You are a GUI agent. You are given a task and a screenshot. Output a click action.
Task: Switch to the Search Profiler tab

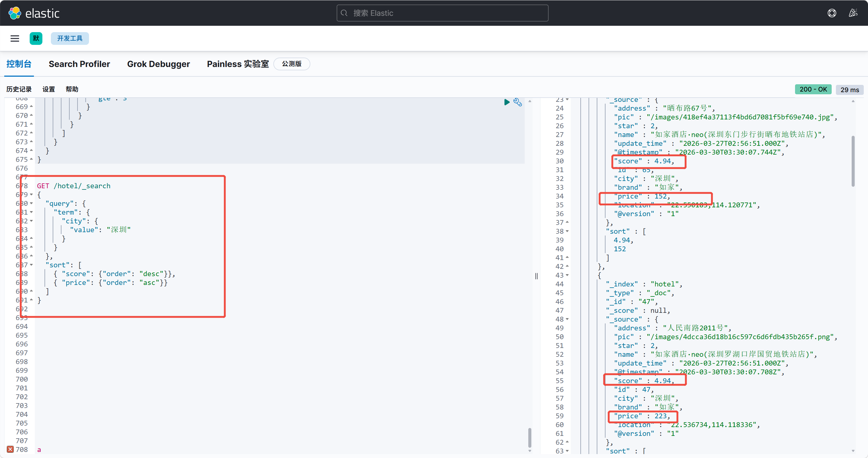click(79, 64)
